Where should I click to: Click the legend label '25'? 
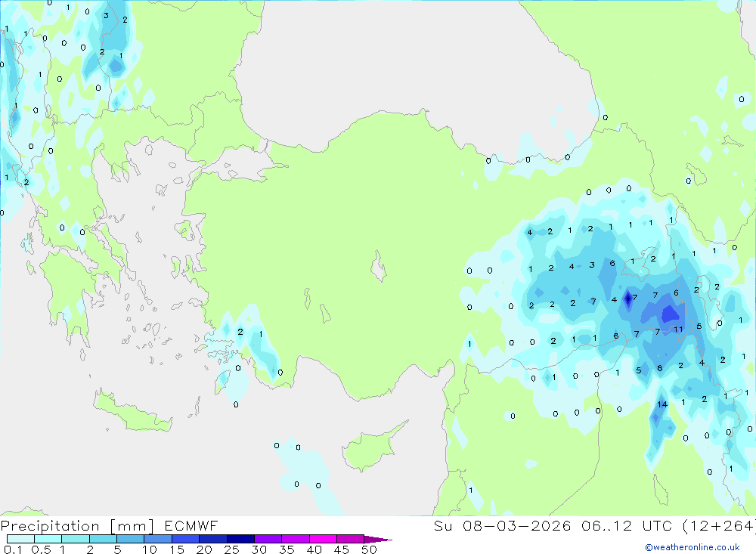point(232,549)
